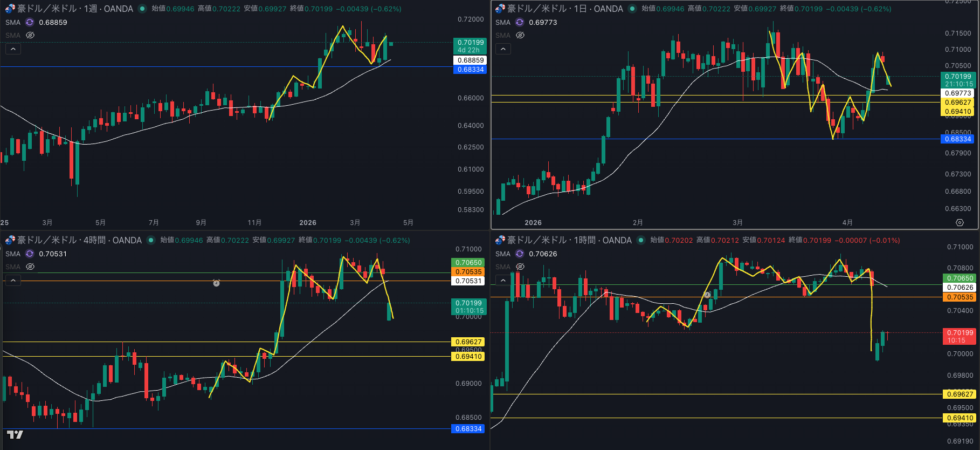
Task: Unhide the second SMA on the 1-hour chart
Action: [x=520, y=267]
